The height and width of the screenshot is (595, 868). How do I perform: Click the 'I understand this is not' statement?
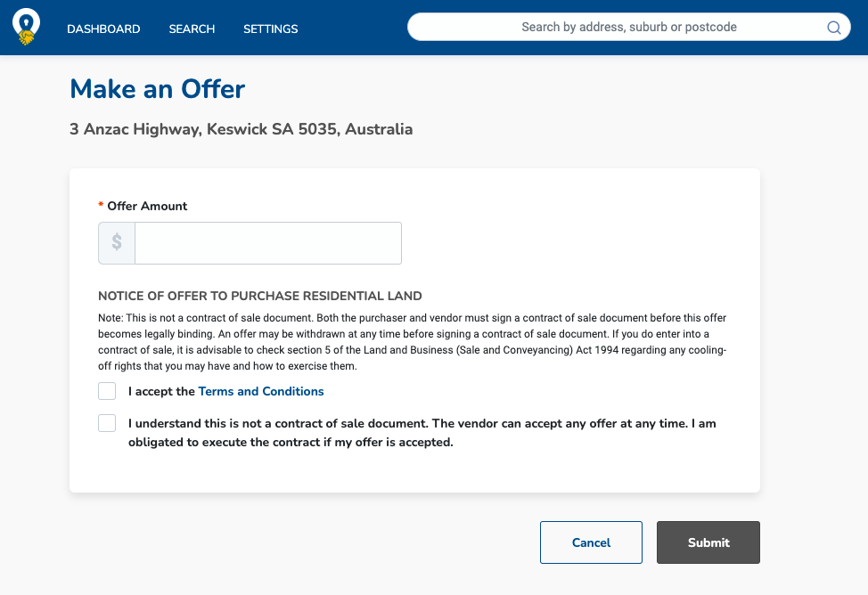tap(422, 433)
